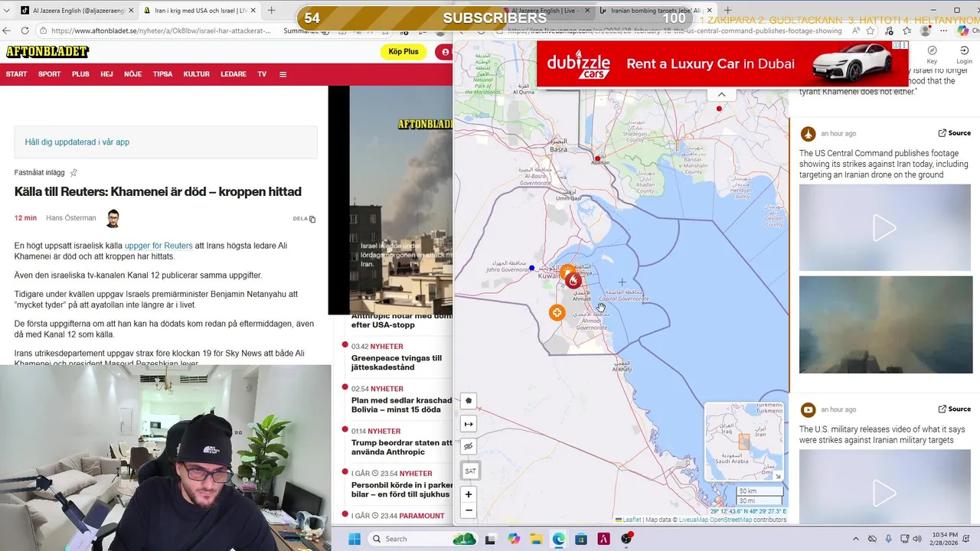Open the Copilot app from taskbar
This screenshot has width=980, height=551.
[x=513, y=539]
